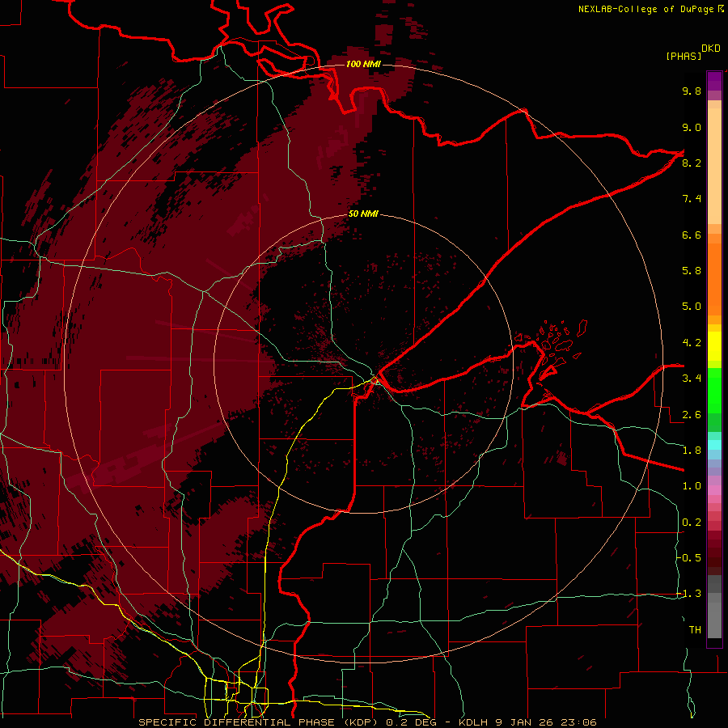The height and width of the screenshot is (728, 728).
Task: Click the pink band of the color bar
Action: [x=714, y=490]
